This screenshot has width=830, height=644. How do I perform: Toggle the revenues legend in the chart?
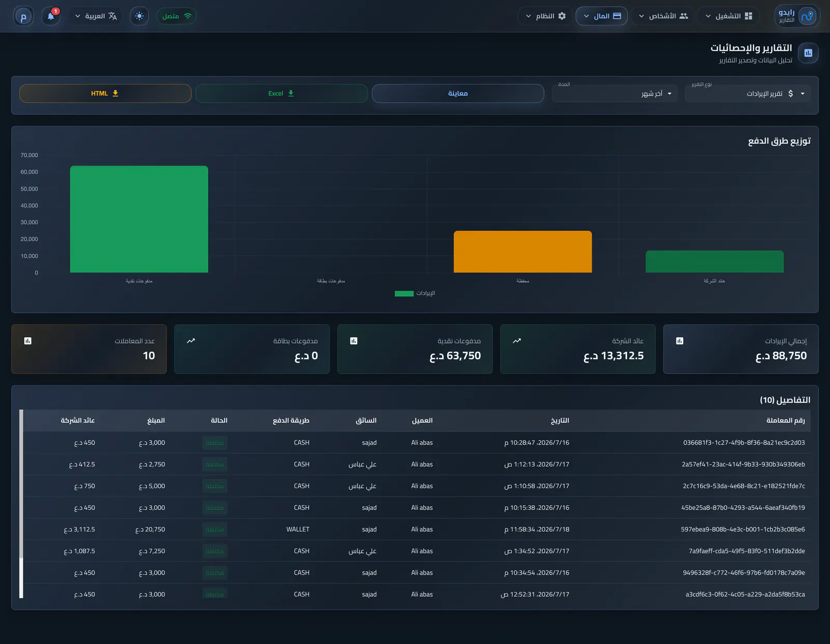coord(415,293)
